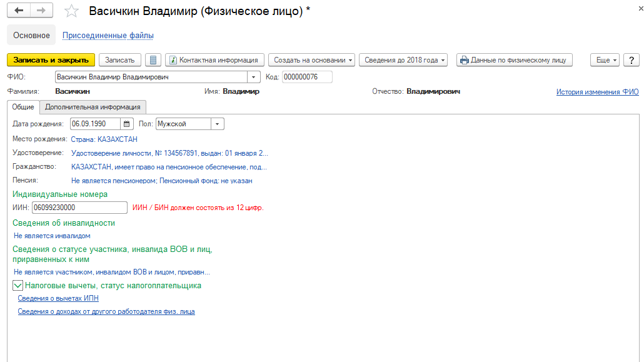Open the Гражданство КАЗАХСТАН details link
Screen dimensions: 644x362
click(169, 167)
